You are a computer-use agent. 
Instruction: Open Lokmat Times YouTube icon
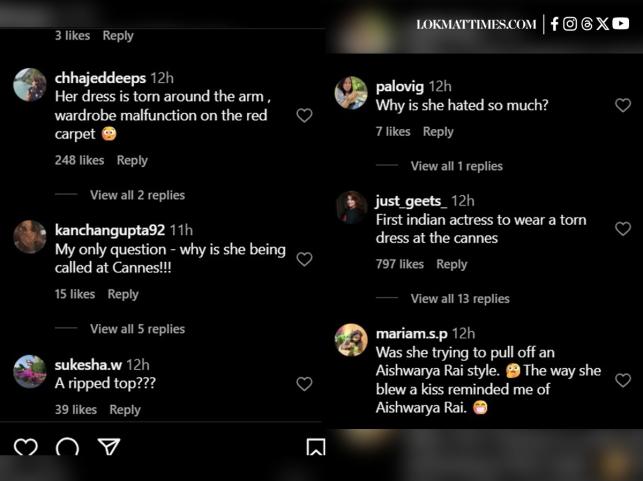click(621, 24)
